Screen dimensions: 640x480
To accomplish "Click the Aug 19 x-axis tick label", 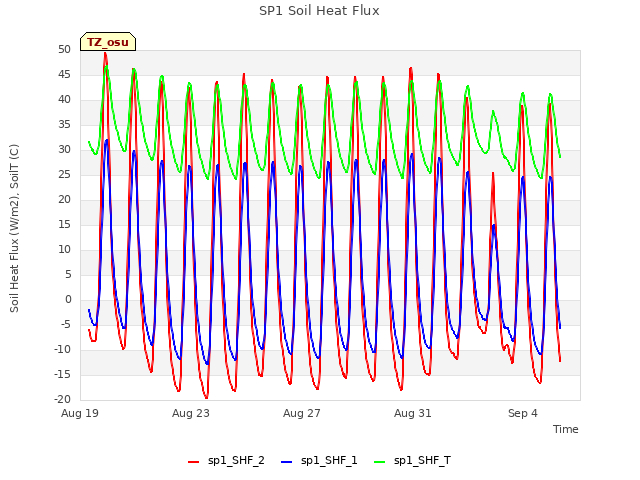I will 80,413.
